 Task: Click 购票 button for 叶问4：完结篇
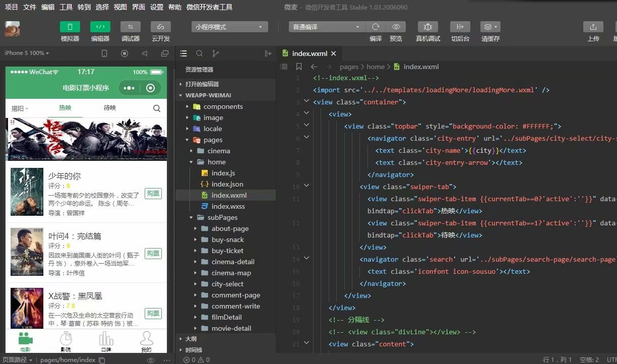tap(153, 253)
